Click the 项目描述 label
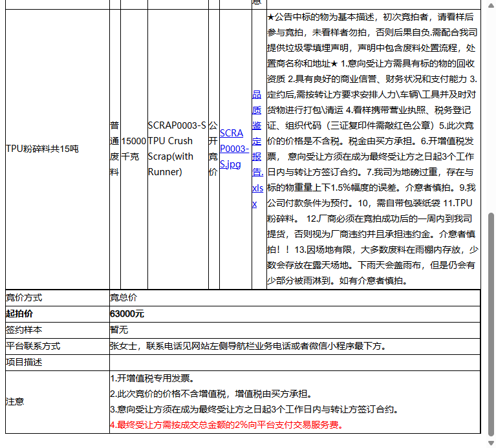Screen dimensions: 496x448 click(x=24, y=362)
